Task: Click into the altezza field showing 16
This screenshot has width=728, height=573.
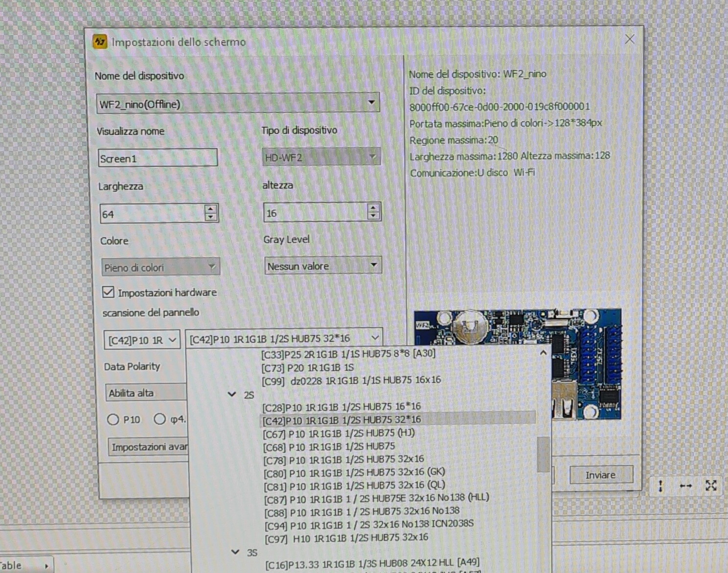Action: click(316, 213)
